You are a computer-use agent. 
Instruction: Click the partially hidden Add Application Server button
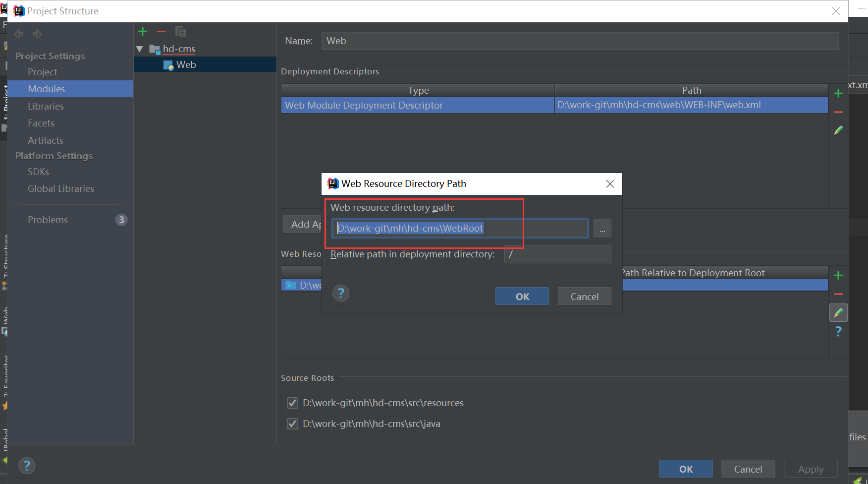tap(303, 224)
